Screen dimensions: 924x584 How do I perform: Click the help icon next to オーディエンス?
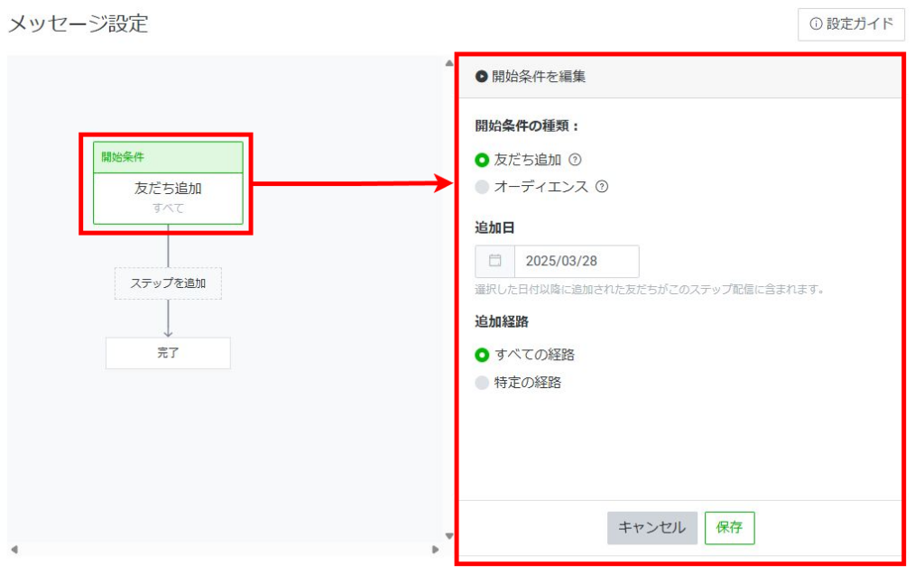pyautogui.click(x=602, y=187)
